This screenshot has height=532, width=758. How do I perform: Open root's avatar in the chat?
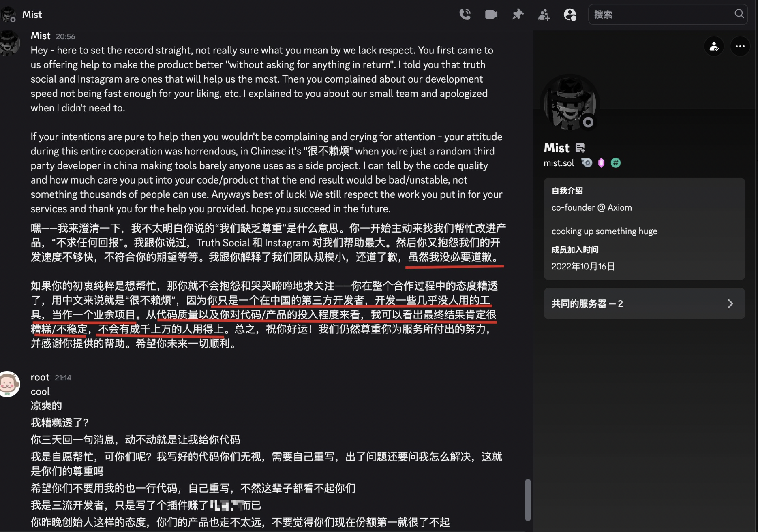click(x=9, y=384)
